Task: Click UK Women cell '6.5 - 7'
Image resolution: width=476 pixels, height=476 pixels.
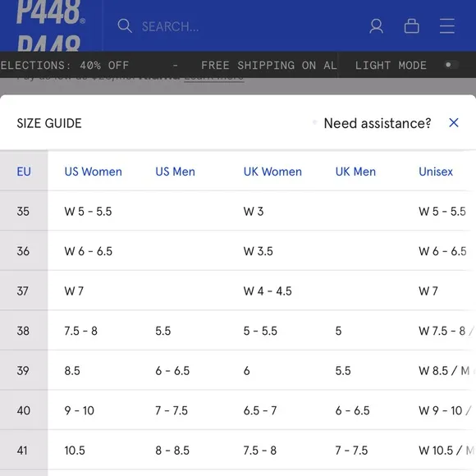Action: pos(260,410)
